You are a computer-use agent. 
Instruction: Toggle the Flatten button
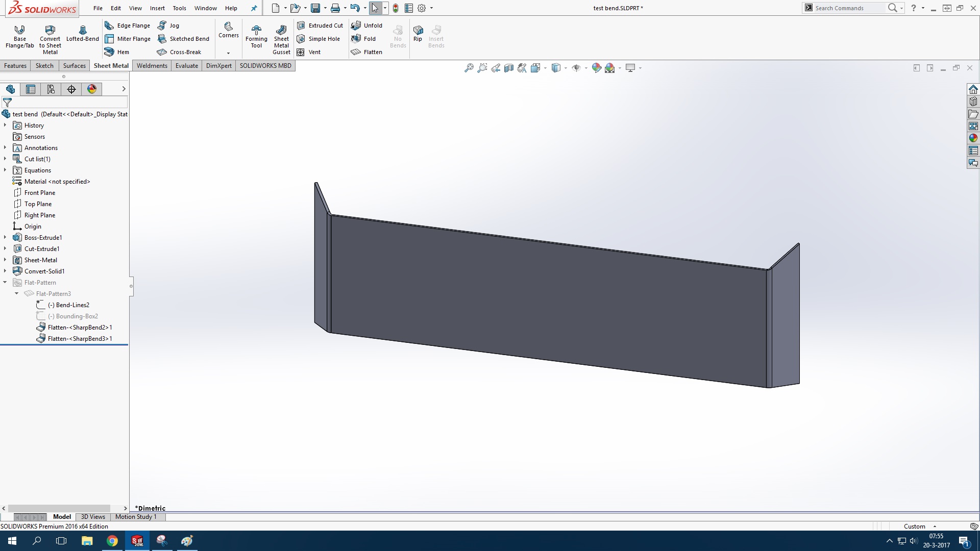point(367,52)
